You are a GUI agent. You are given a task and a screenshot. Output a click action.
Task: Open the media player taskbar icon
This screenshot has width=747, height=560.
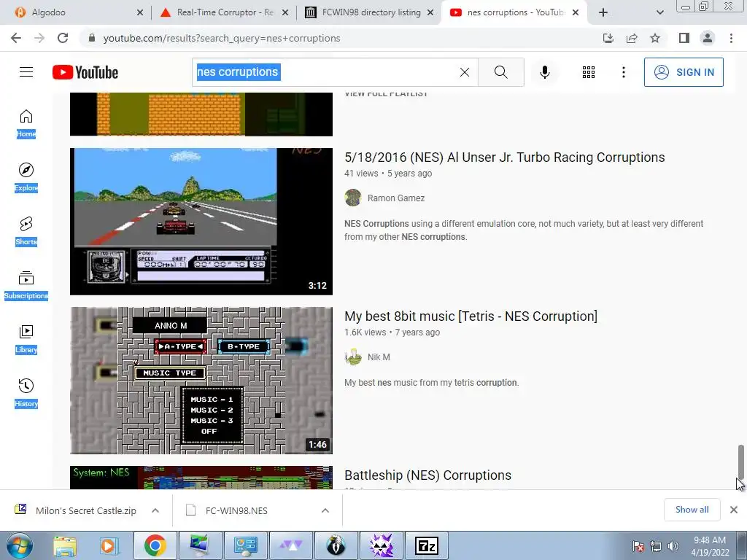coord(109,545)
